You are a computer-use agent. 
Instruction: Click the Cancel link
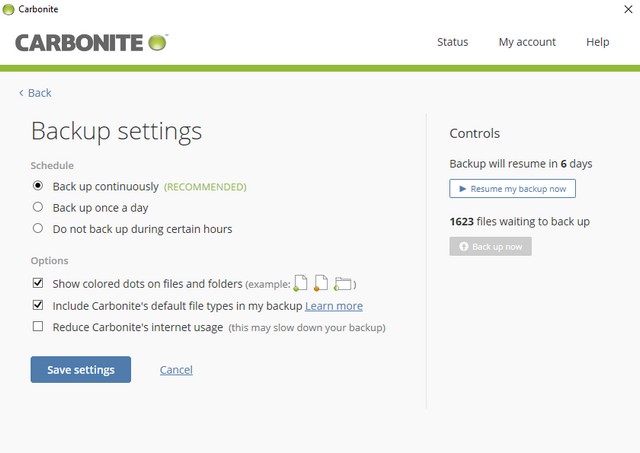click(x=176, y=370)
